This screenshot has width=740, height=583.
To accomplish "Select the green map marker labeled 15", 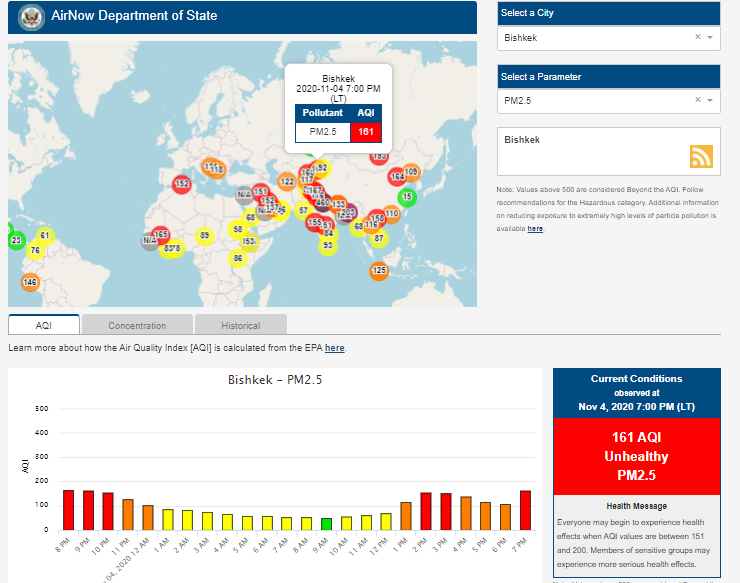I will click(407, 197).
